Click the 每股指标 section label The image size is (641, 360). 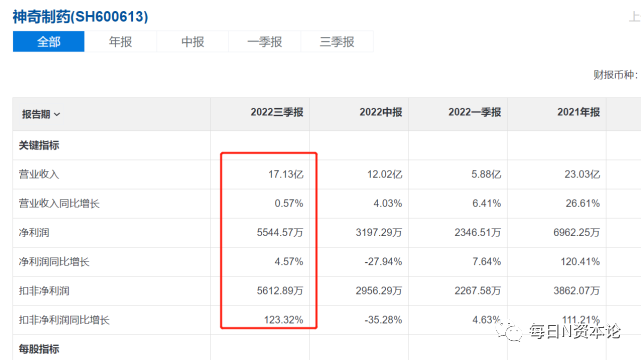click(x=39, y=349)
